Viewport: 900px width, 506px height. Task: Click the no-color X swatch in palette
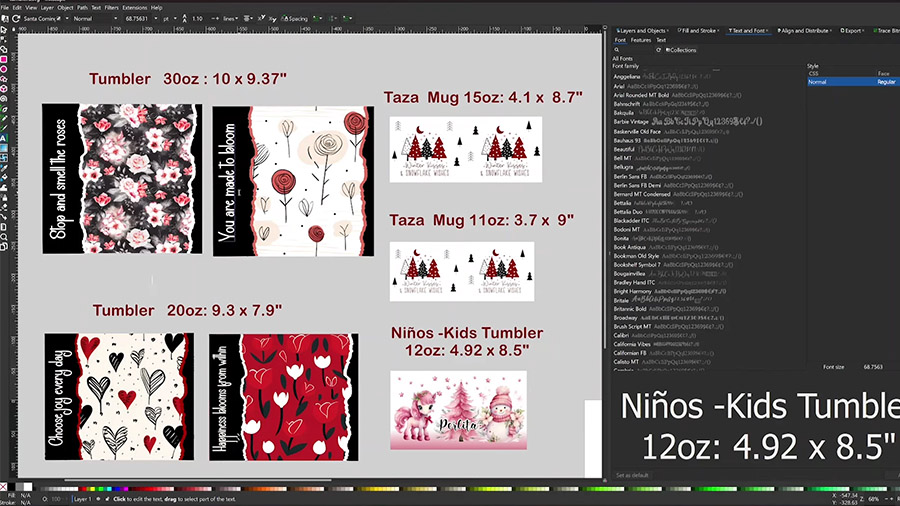[x=3, y=487]
